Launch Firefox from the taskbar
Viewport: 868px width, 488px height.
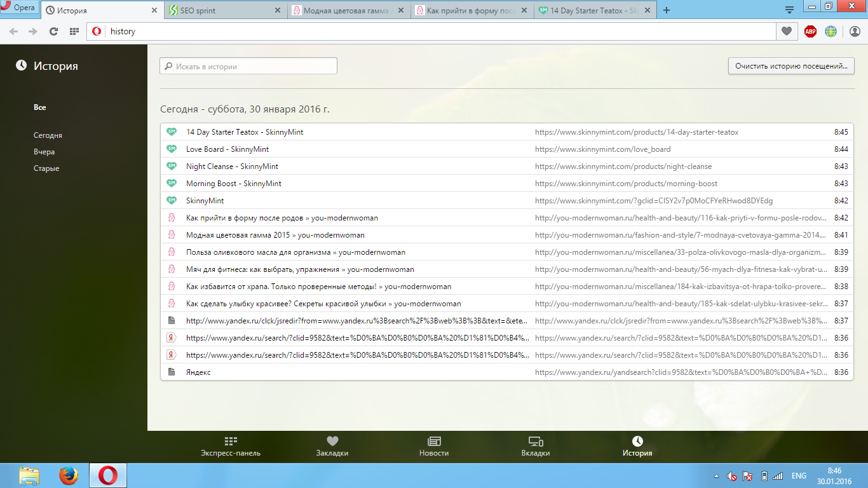click(69, 475)
